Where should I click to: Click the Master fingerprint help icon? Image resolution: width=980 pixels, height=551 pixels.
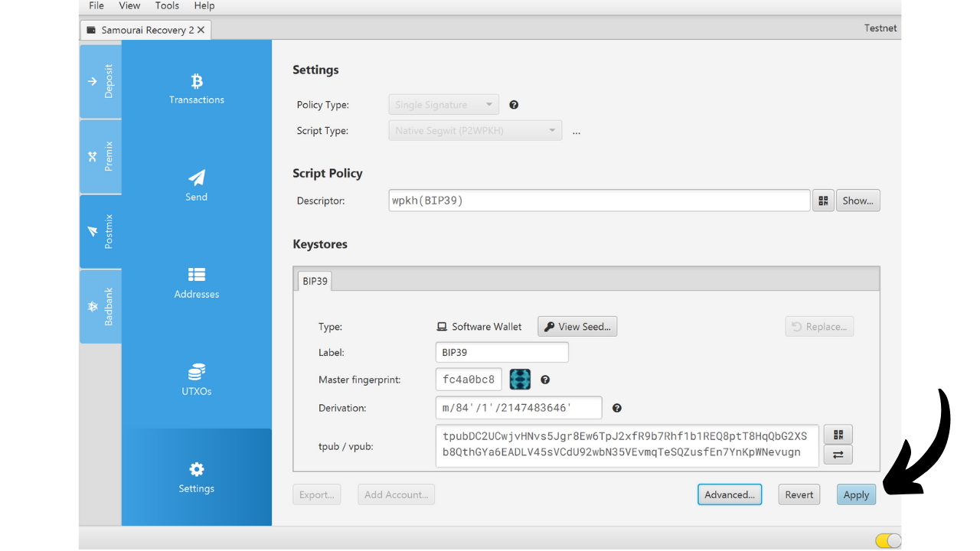pos(545,380)
